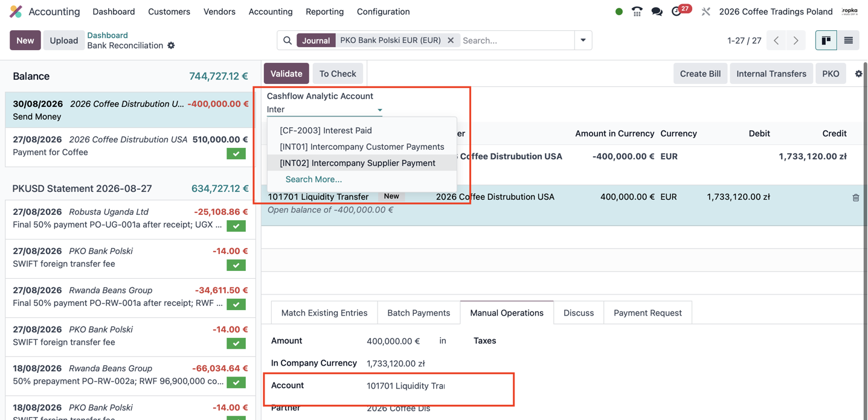Screen dimensions: 868x420
Task: Delete the 101701 Liquidity Transfer line
Action: (x=855, y=197)
